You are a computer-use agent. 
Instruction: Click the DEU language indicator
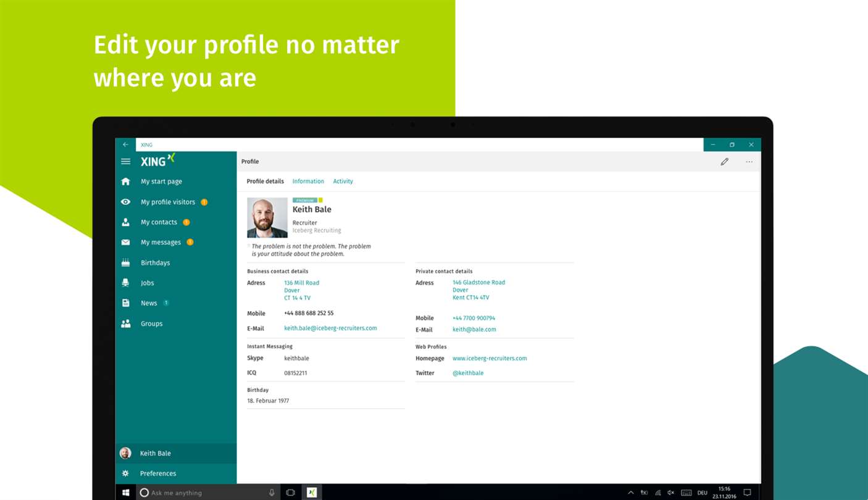(x=702, y=493)
